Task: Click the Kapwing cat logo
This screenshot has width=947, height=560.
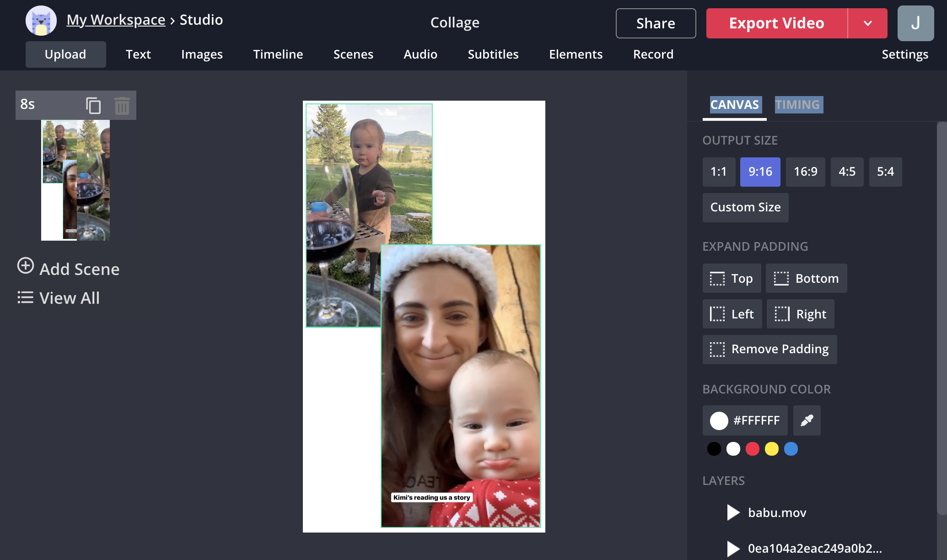Action: [41, 21]
